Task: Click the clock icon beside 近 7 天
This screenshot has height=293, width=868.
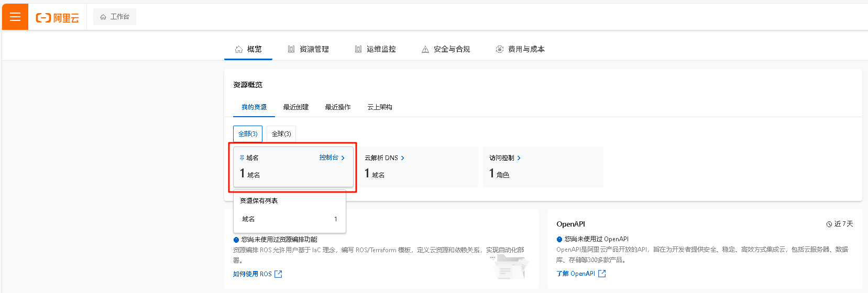Action: click(829, 224)
